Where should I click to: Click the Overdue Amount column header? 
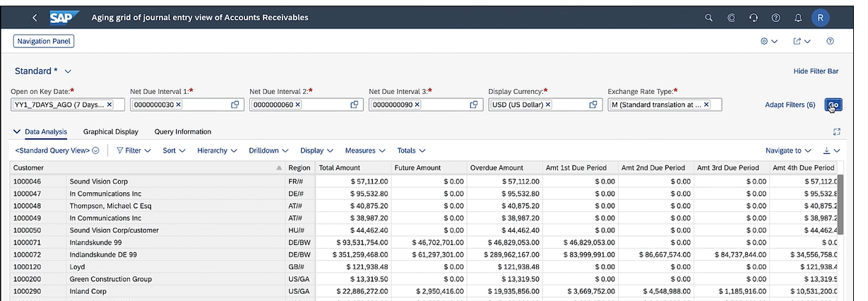[504, 167]
